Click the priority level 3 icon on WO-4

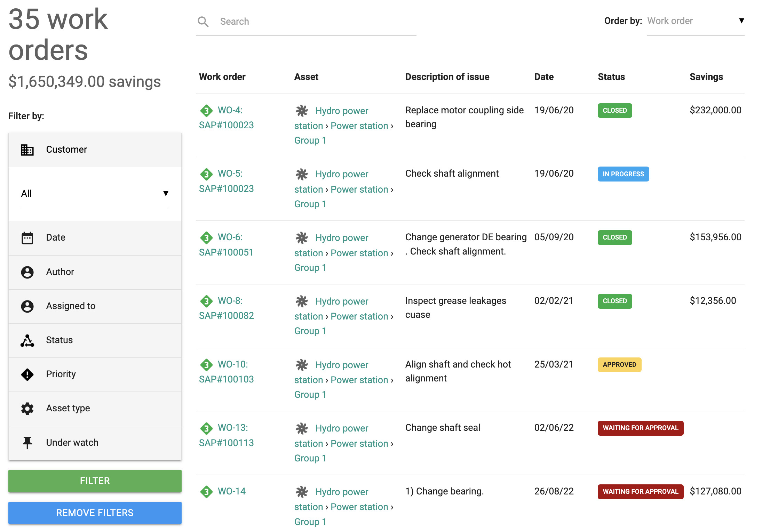tap(206, 110)
